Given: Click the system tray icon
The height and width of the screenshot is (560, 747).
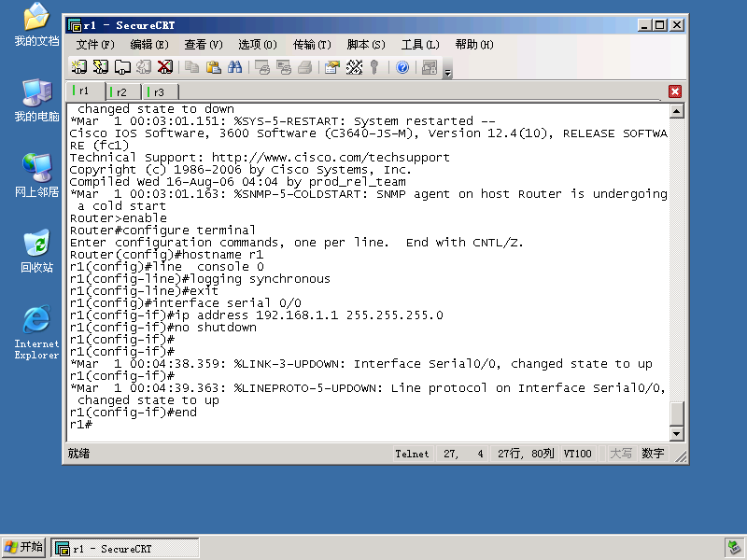Looking at the screenshot, I should [x=734, y=548].
